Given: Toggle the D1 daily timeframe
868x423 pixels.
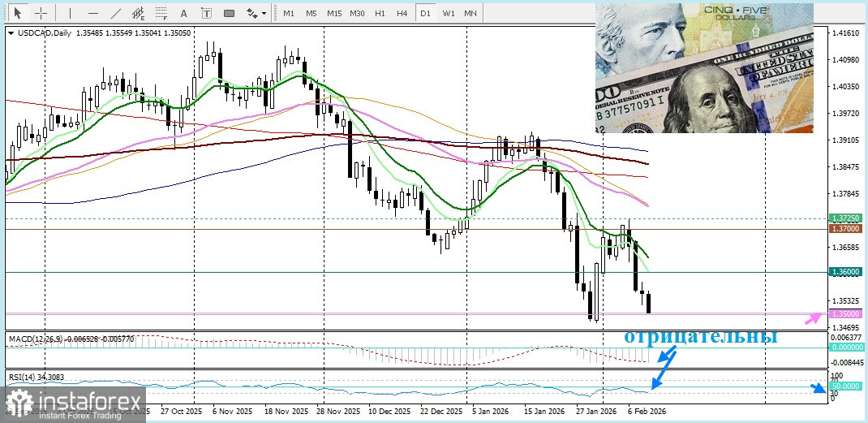Looking at the screenshot, I should (425, 13).
